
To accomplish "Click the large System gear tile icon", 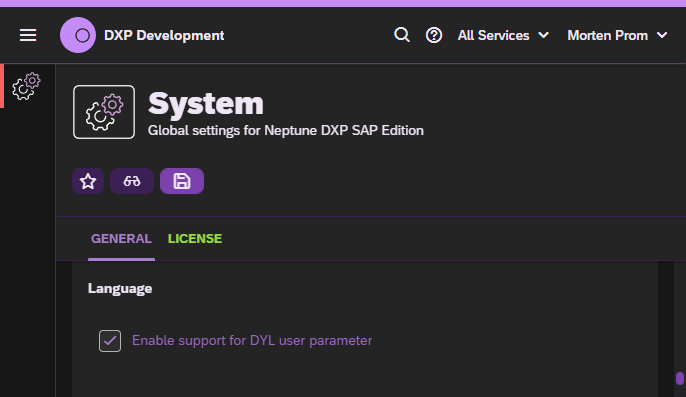I will (104, 112).
